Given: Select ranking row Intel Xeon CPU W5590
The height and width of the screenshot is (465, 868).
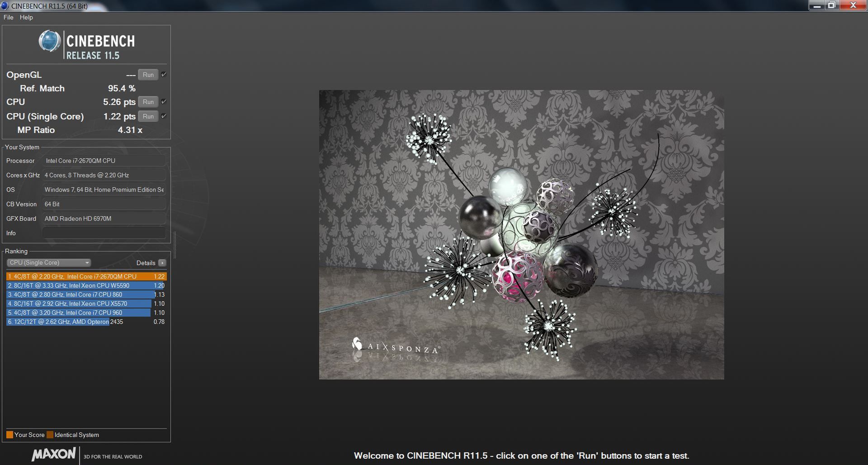Looking at the screenshot, I should 86,285.
